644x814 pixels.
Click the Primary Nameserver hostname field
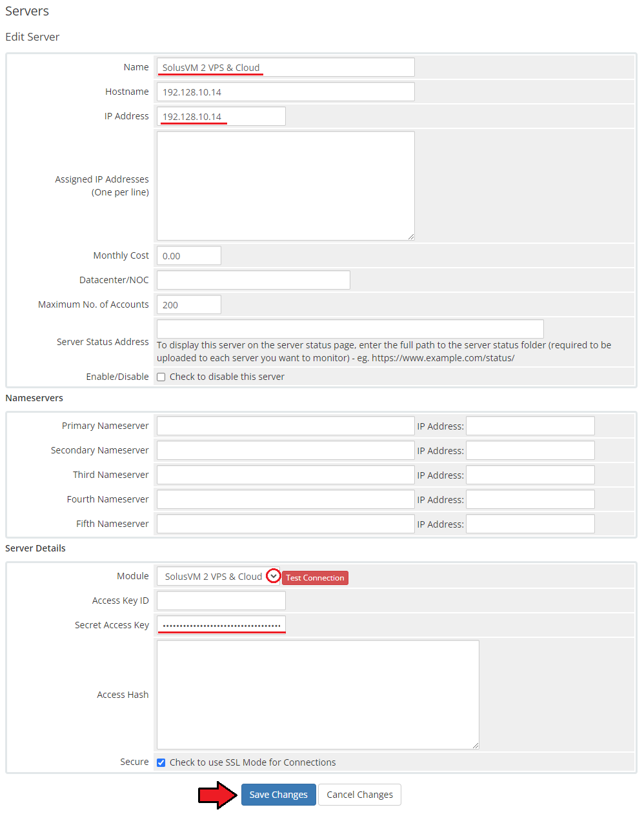tap(285, 426)
